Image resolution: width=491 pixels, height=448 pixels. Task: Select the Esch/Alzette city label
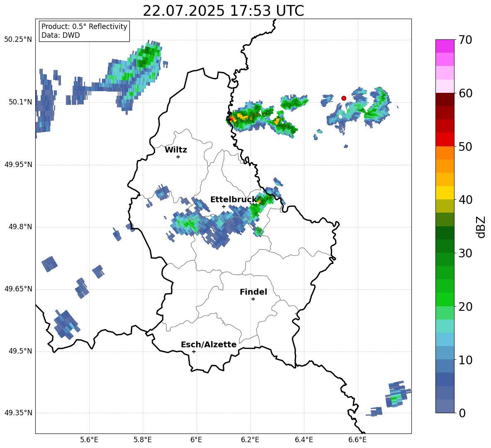[209, 344]
